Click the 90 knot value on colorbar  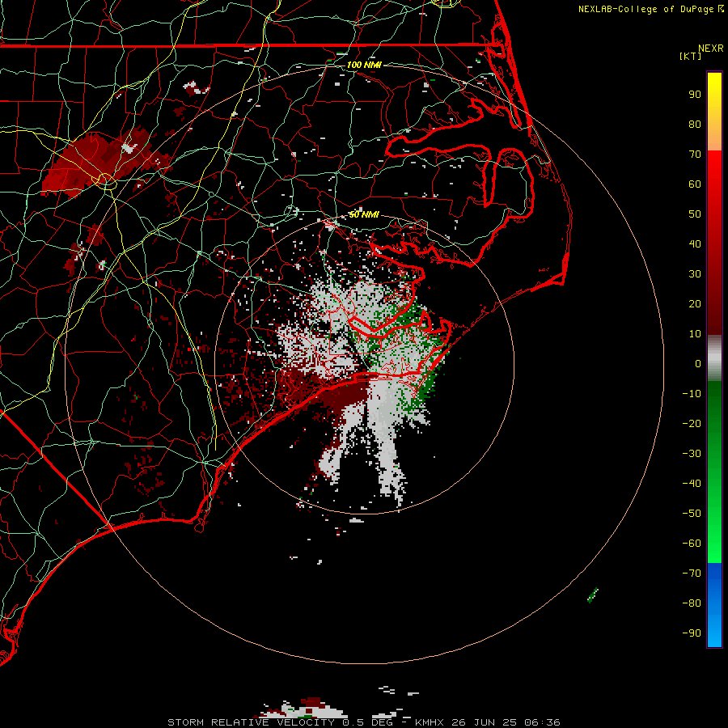695,95
